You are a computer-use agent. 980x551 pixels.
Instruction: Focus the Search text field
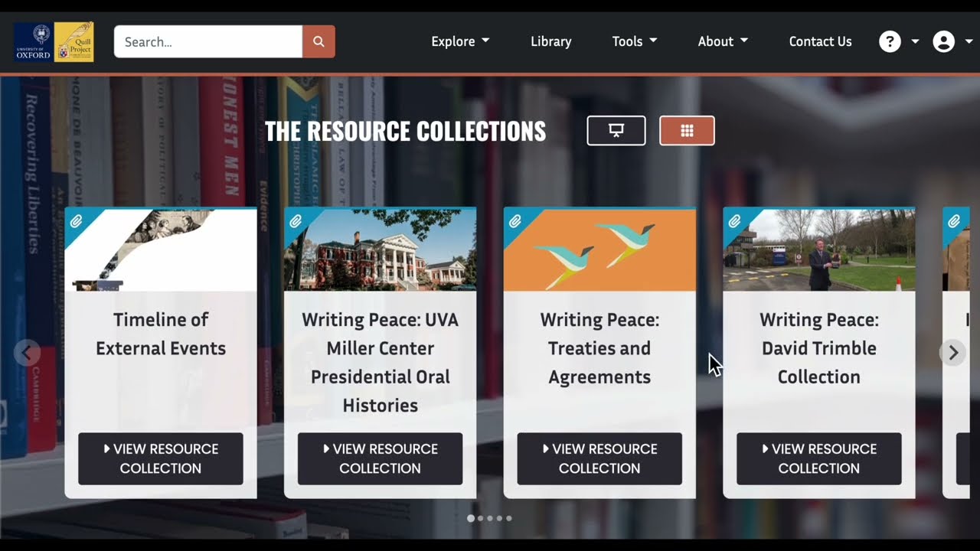[x=208, y=41]
